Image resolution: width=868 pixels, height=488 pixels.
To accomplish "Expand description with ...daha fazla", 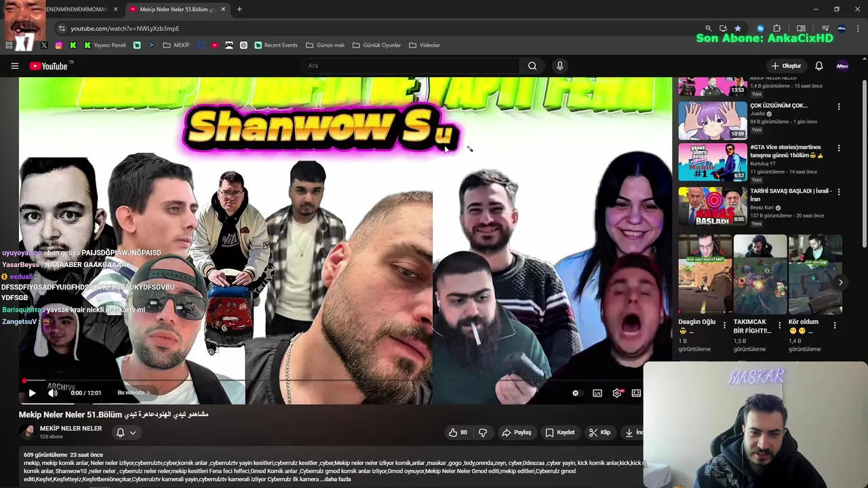I will 335,479.
